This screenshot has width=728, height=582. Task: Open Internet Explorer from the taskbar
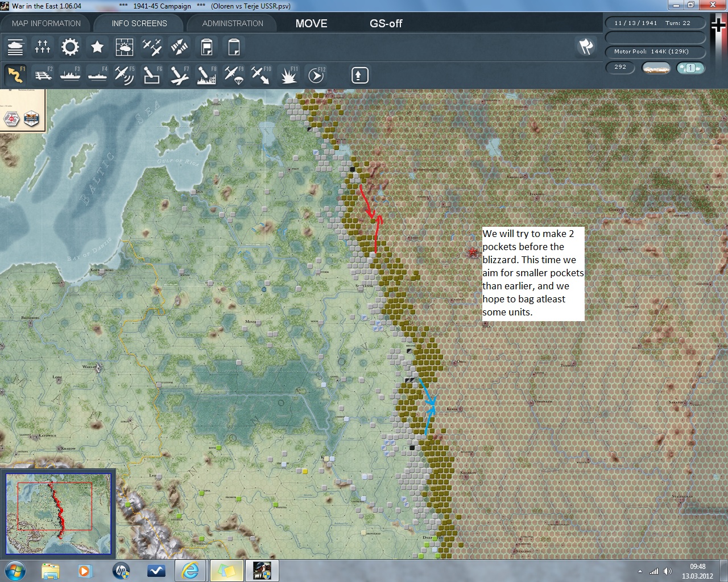tap(191, 570)
